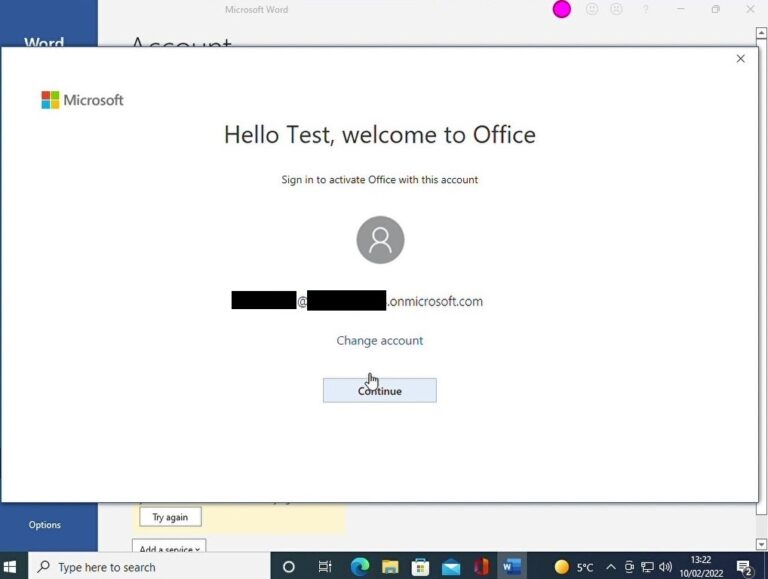Viewport: 768px width, 579px height.
Task: Click the frown feedback icon in Word title bar
Action: point(616,9)
